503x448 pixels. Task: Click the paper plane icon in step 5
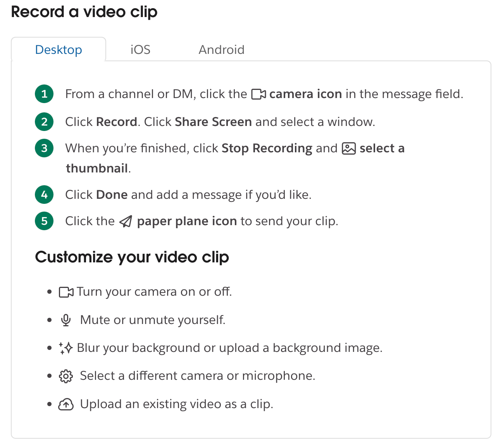126,221
